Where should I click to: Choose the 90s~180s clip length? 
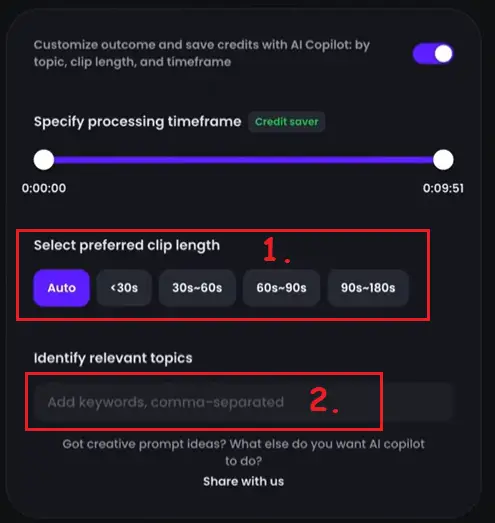(368, 288)
